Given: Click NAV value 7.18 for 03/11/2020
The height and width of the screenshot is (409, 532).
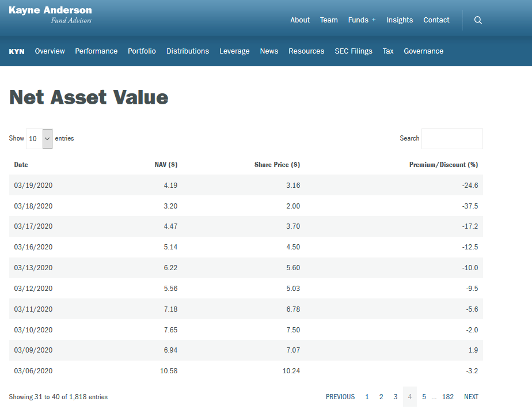Looking at the screenshot, I should tap(170, 309).
